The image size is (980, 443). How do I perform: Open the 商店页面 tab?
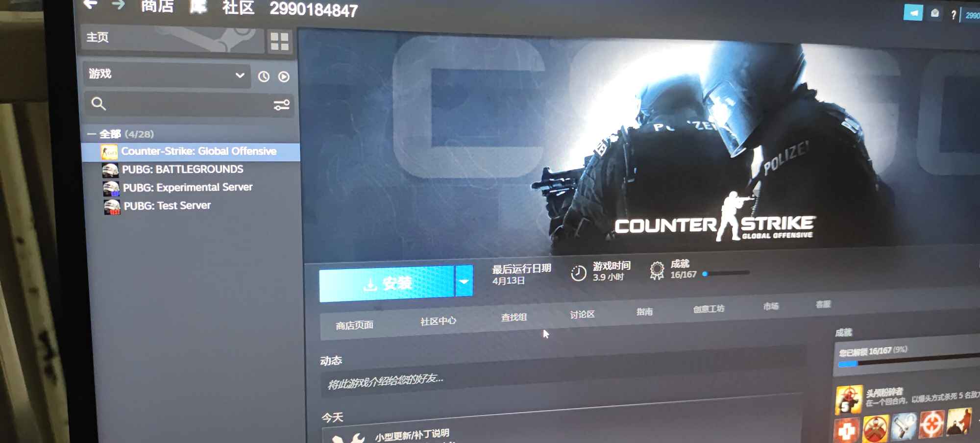click(x=354, y=325)
